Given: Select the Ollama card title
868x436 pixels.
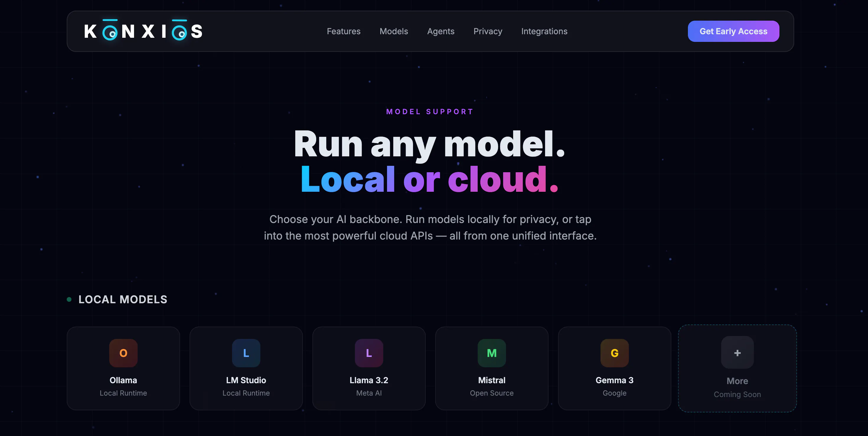Looking at the screenshot, I should (x=123, y=380).
